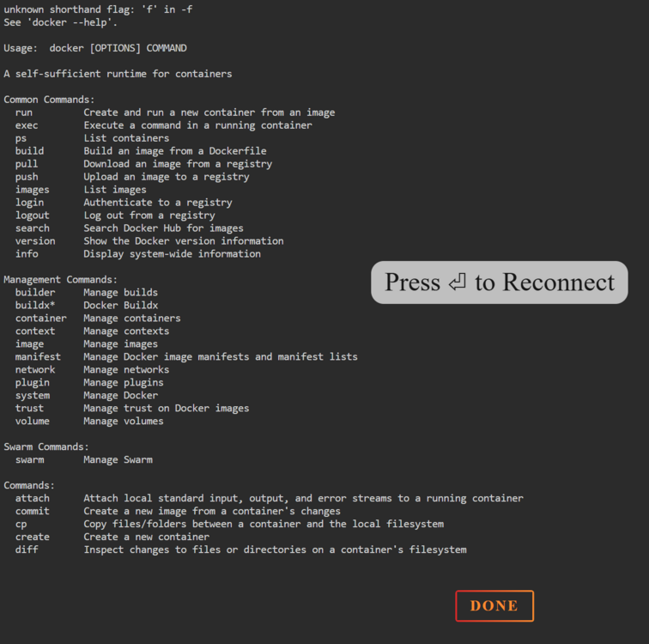Click the line See 'docker --help'.
The height and width of the screenshot is (644, 649).
point(60,22)
